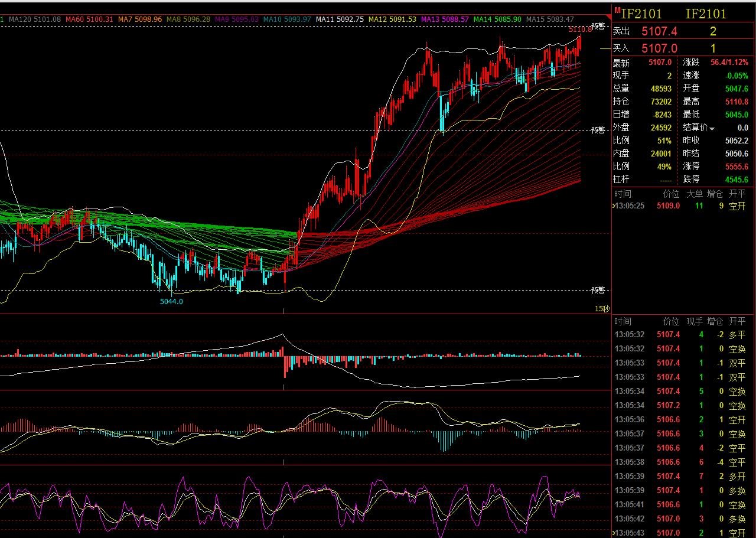Screen dimensions: 756x538
Task: Click the 昨收 value 5052.2
Action: [737, 141]
